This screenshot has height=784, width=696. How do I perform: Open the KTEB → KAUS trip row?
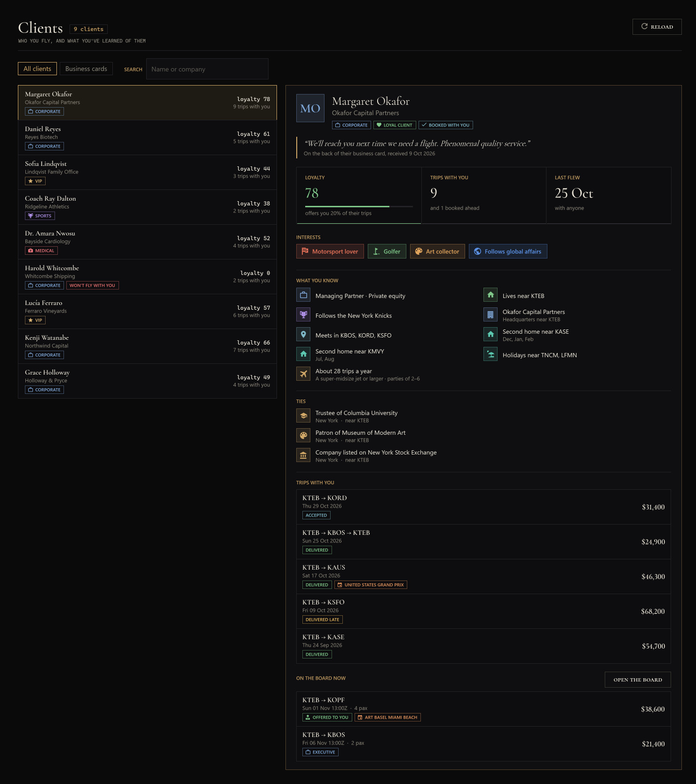483,576
